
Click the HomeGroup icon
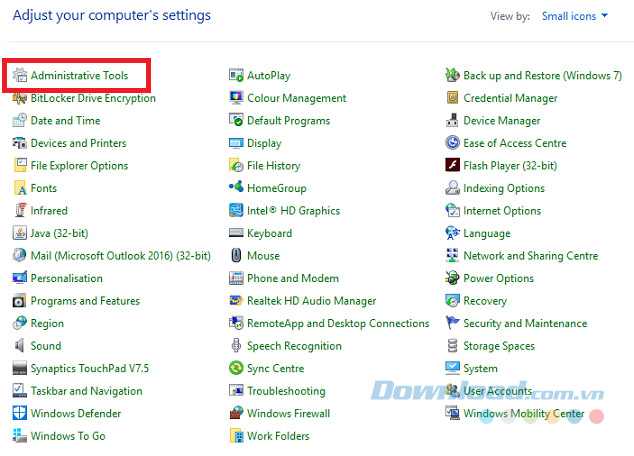[x=236, y=187]
